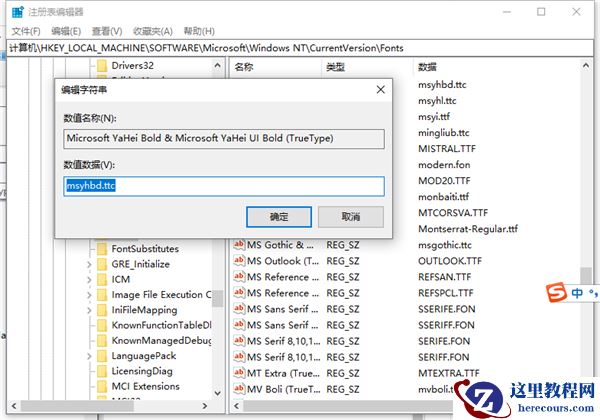Screen dimensions: 600x420
Task: Open the 查看(V) menu
Action: point(107,31)
